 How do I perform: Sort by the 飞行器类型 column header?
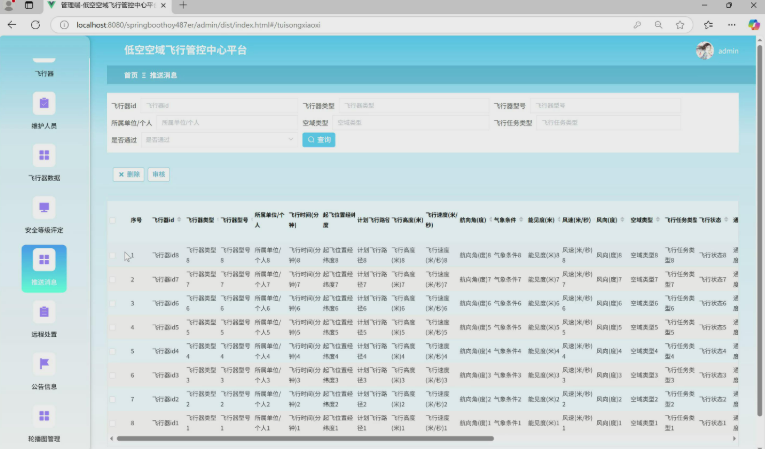click(x=200, y=220)
